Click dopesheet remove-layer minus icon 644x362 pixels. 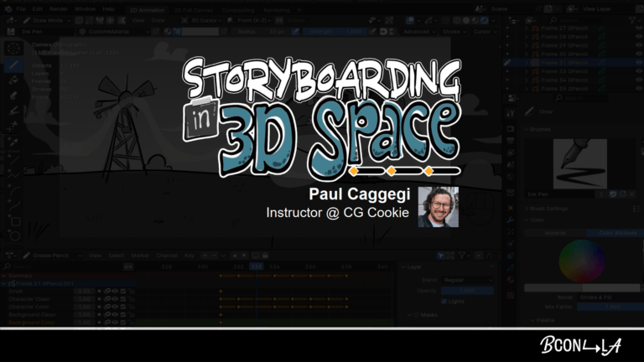click(214, 256)
